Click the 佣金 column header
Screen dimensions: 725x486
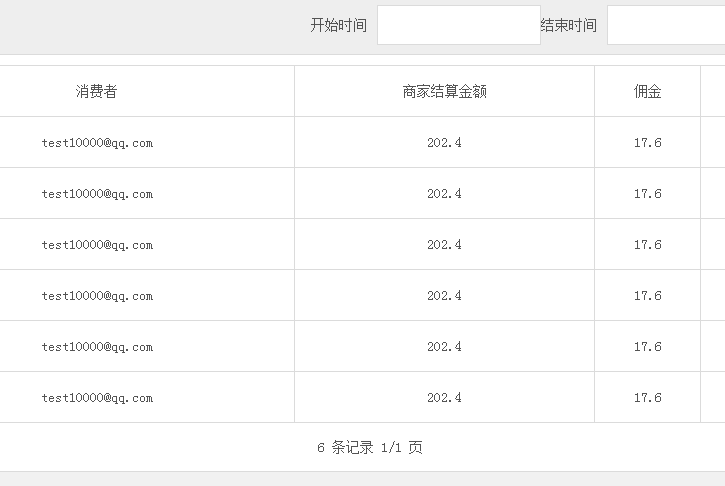[647, 91]
